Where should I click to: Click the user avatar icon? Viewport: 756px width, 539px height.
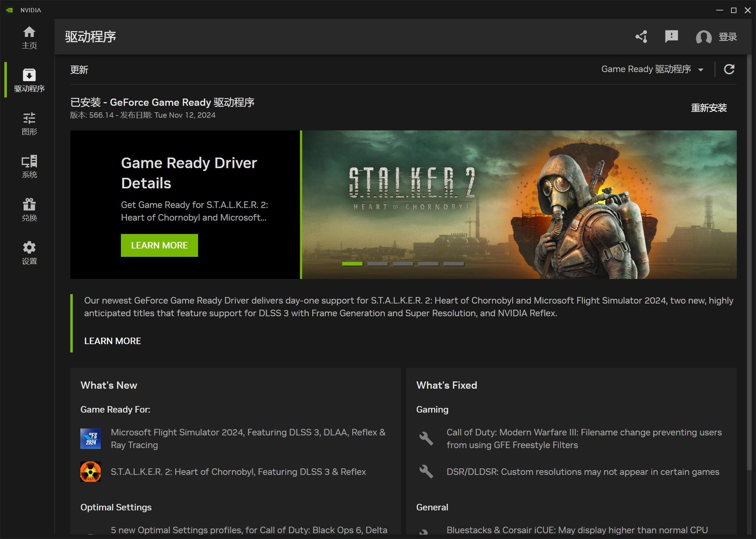click(703, 37)
